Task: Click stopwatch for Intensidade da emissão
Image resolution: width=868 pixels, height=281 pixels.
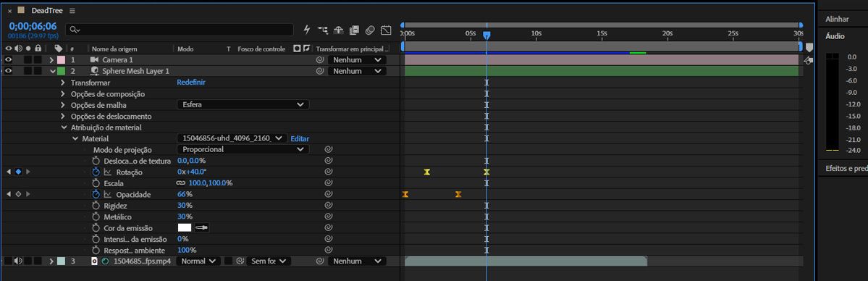Action: tap(96, 239)
